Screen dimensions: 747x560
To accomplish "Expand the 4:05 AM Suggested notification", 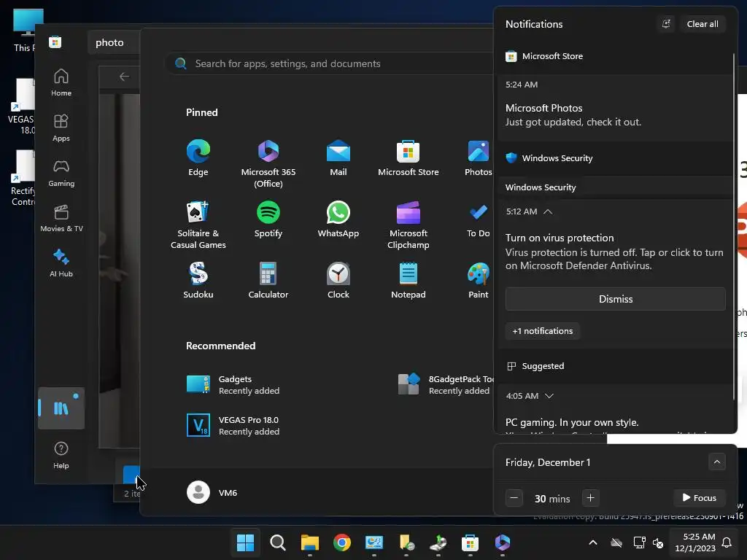I will 549,396.
